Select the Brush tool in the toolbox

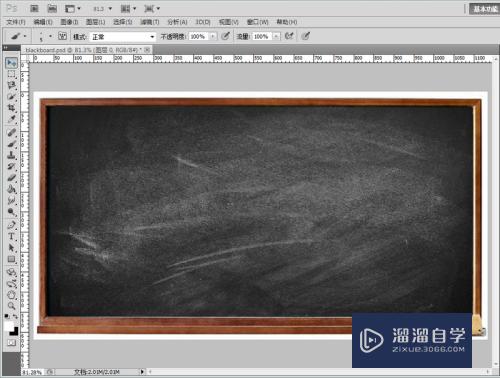point(11,144)
